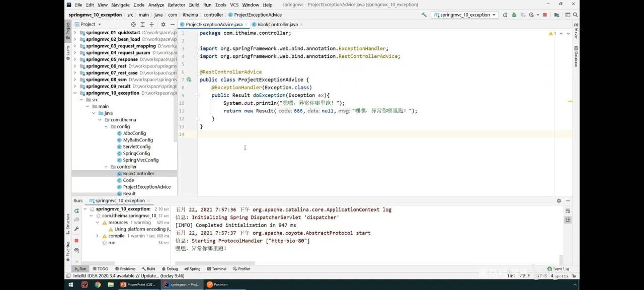The height and width of the screenshot is (290, 644).
Task: Click the Expand All icon in the Project panel
Action: tap(142, 24)
